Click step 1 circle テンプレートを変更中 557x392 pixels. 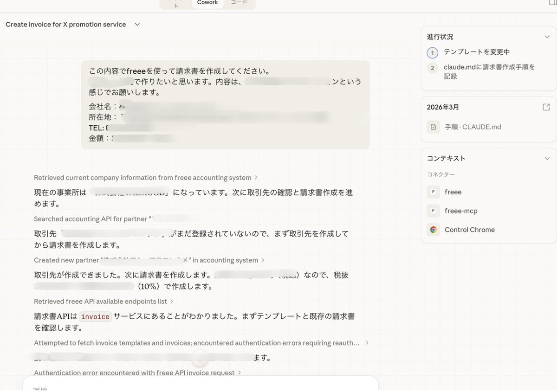click(432, 52)
